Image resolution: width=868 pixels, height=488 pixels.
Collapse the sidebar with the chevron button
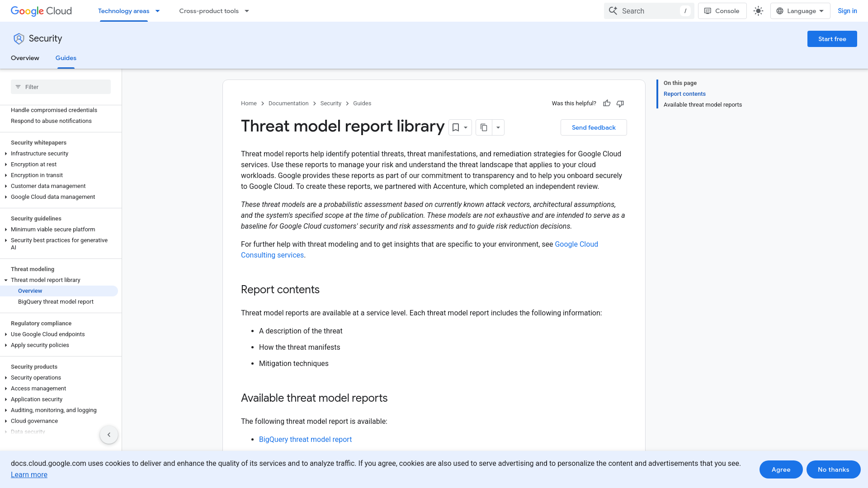(109, 435)
